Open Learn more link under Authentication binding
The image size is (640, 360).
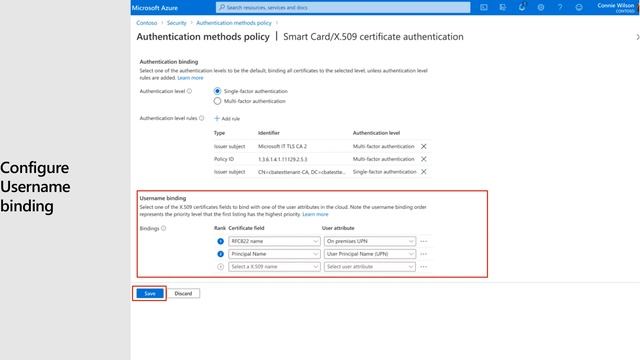[190, 78]
